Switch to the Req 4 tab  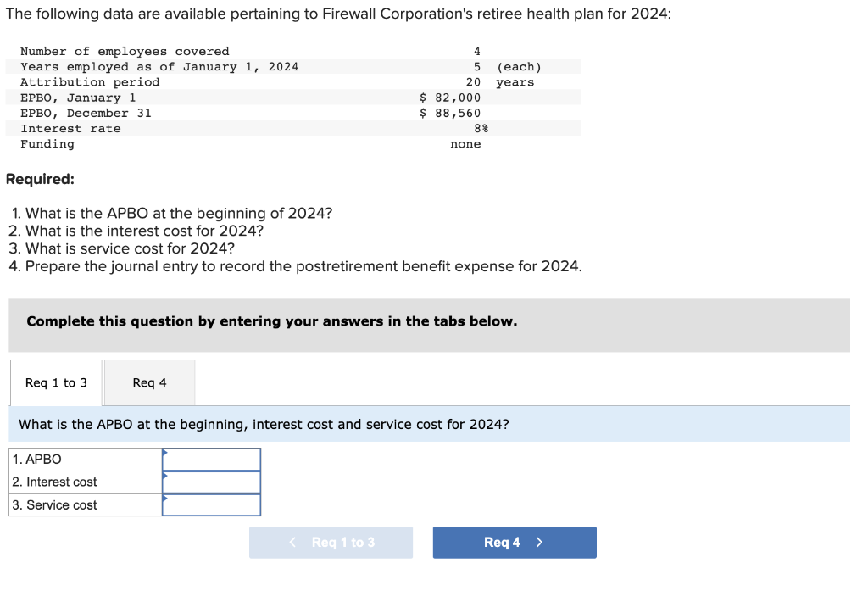[148, 382]
